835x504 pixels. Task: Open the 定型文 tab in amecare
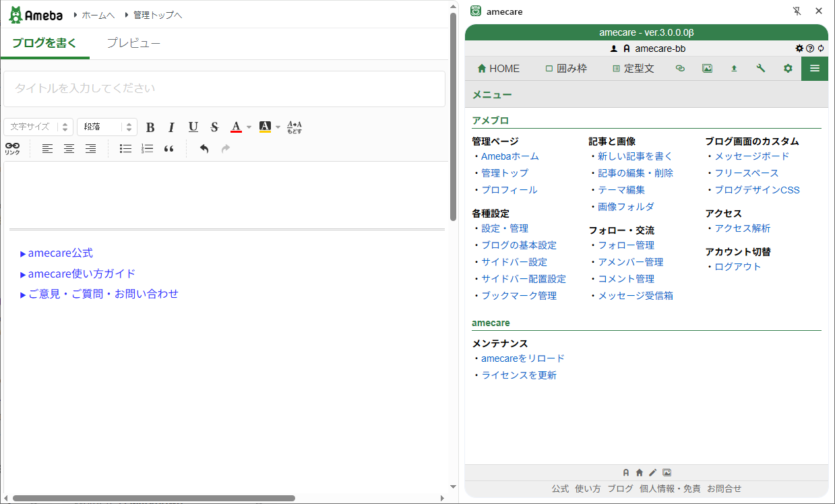[633, 69]
